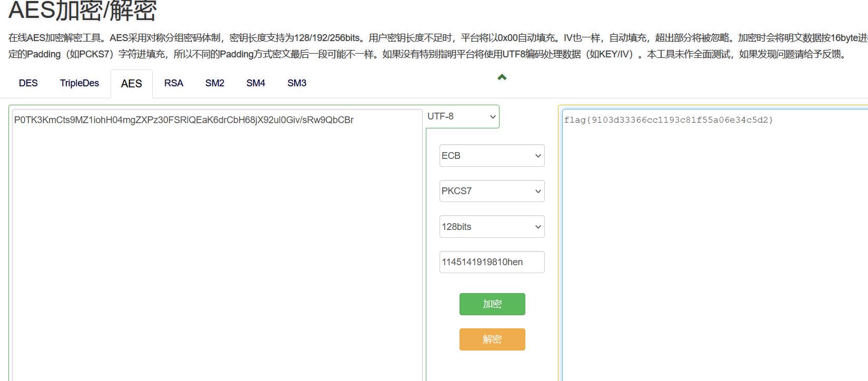Expand the ECB mode dropdown
Image resolution: width=868 pixels, height=381 pixels.
(x=492, y=156)
